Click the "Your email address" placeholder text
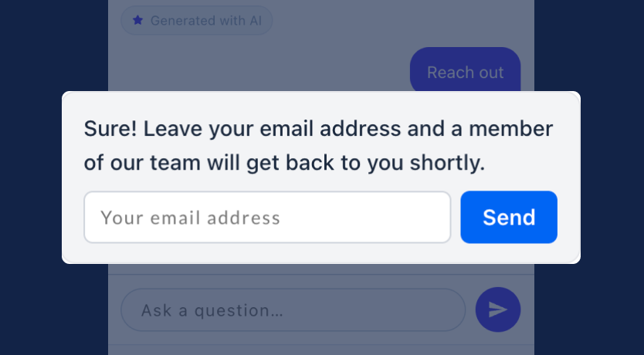Screen dimensions: 644x355 [x=190, y=218]
